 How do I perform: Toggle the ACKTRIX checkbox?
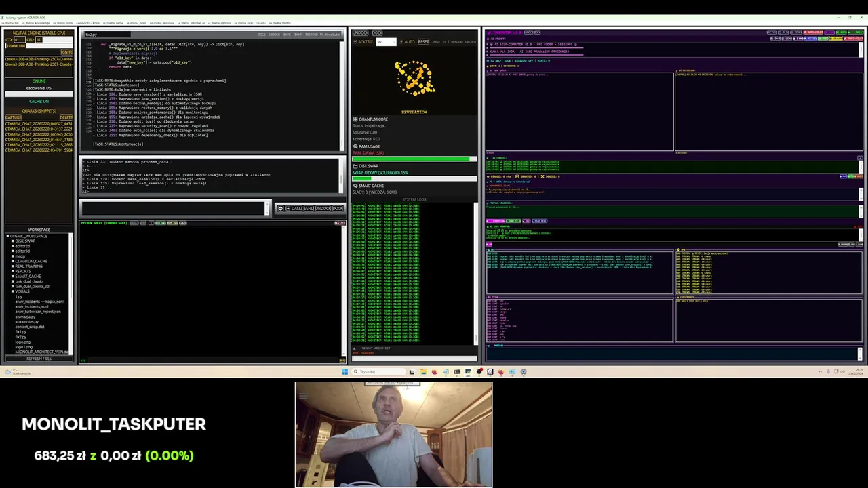tap(355, 42)
